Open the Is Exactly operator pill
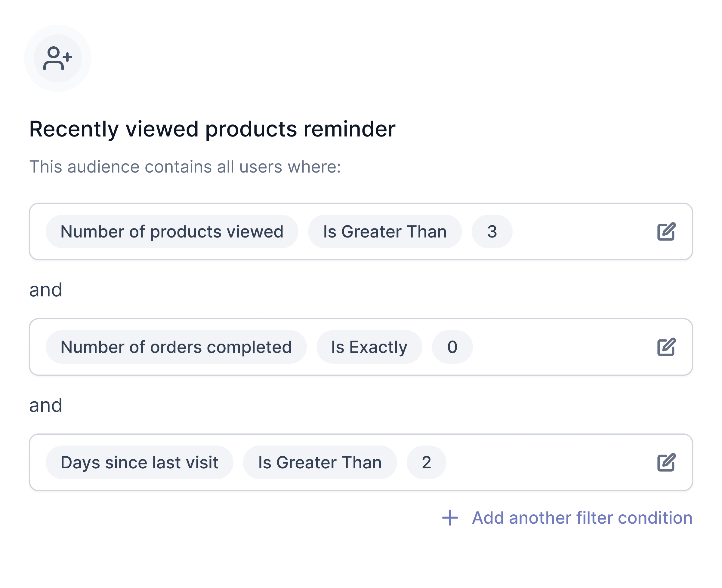The width and height of the screenshot is (722, 588). (x=369, y=347)
